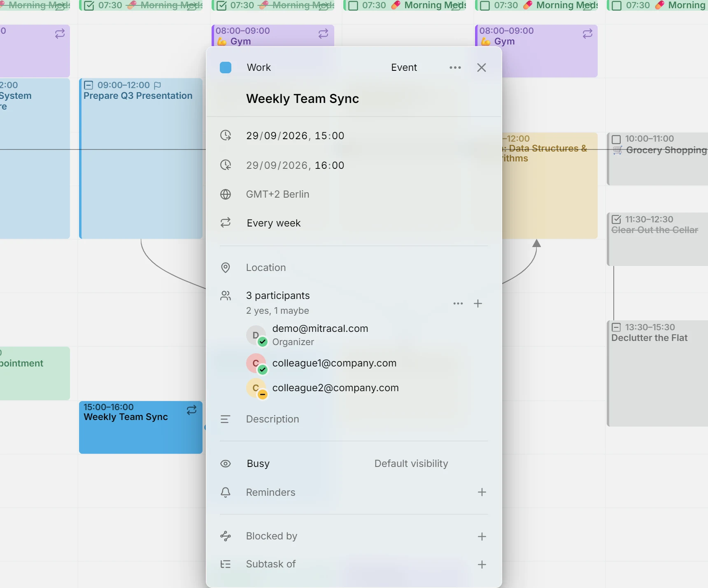Open the event options three-dot menu
The image size is (708, 588).
coord(455,68)
